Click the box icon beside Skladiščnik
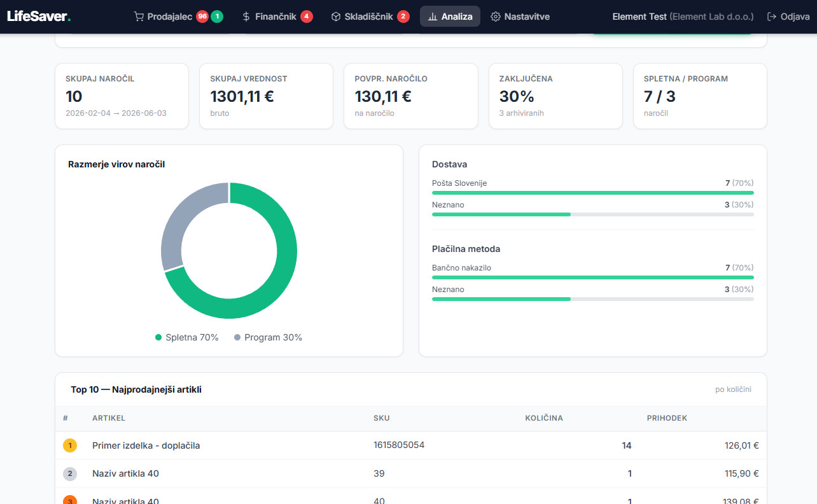Screen dimensions: 817x504 click(x=335, y=17)
